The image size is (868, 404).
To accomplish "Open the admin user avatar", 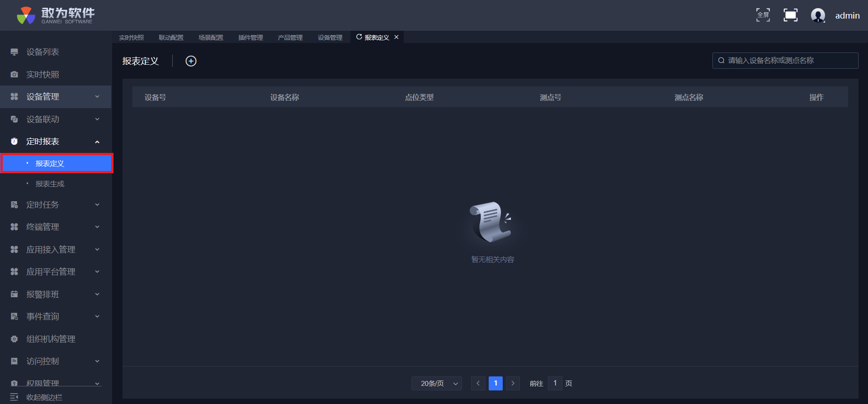I will point(818,15).
